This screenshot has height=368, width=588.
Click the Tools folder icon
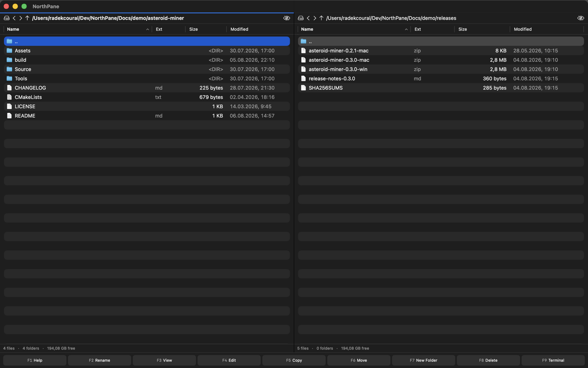[9, 79]
